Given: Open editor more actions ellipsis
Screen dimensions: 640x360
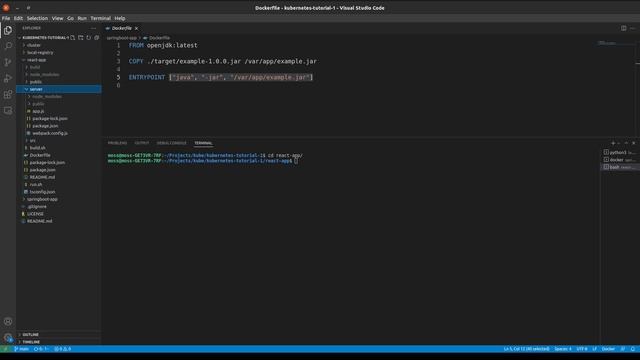Looking at the screenshot, I should tap(633, 28).
